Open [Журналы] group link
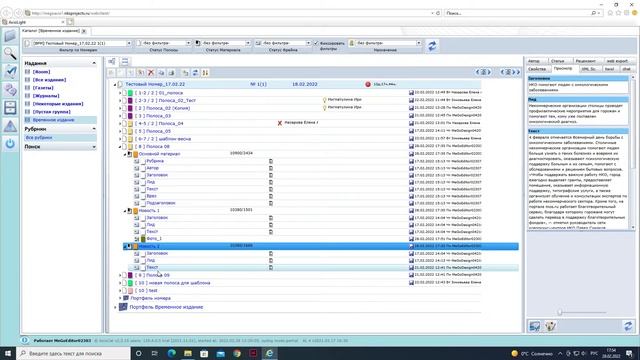Screen dimensions: 640x360 tap(46, 96)
